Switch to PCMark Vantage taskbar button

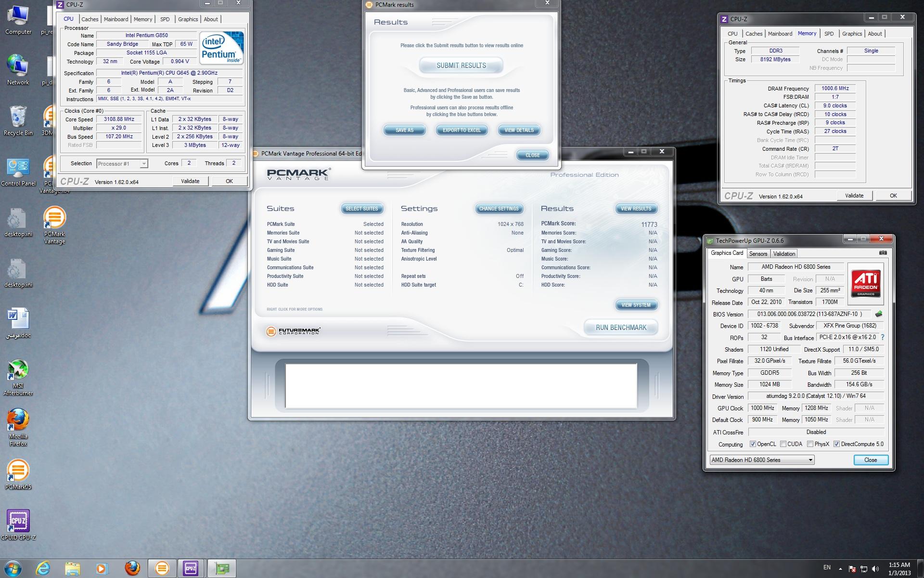(x=162, y=568)
